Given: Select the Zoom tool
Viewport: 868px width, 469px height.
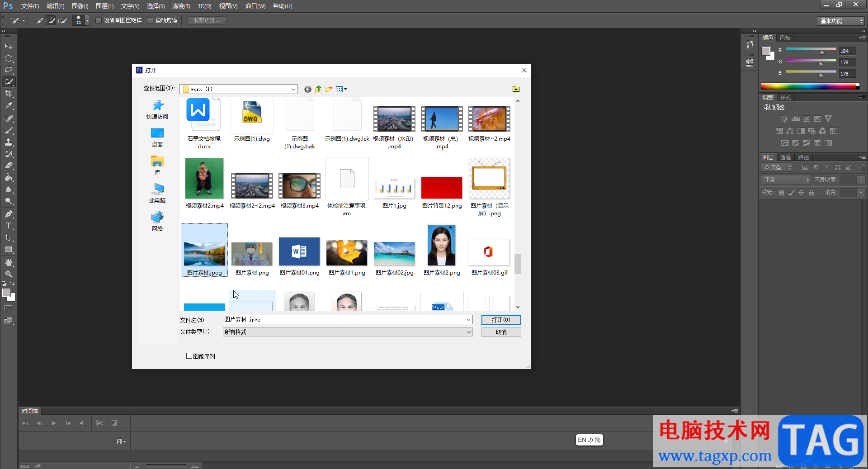Looking at the screenshot, I should [9, 274].
